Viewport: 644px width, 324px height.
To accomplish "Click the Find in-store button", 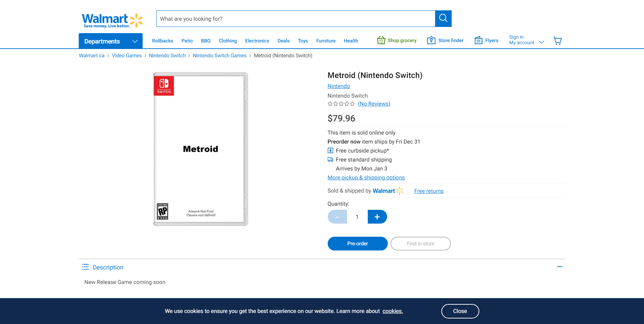I will pyautogui.click(x=421, y=244).
